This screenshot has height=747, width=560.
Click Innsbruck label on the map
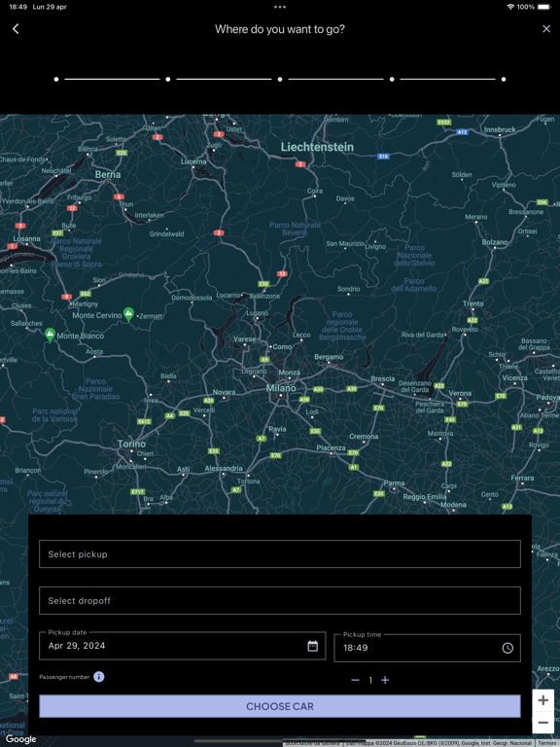(x=500, y=129)
